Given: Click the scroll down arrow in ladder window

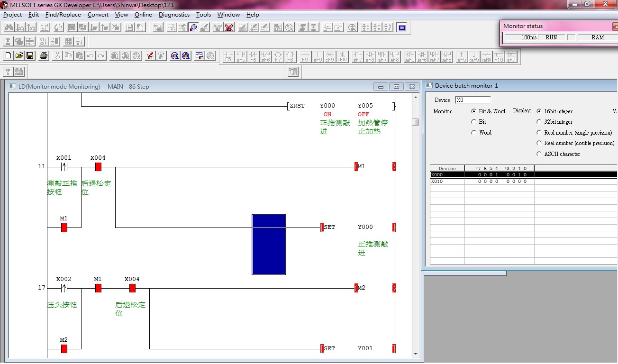Looking at the screenshot, I should point(415,354).
